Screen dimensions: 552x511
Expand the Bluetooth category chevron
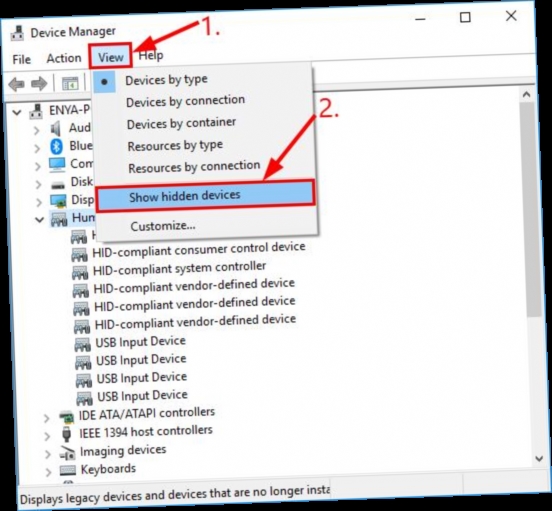tap(37, 148)
